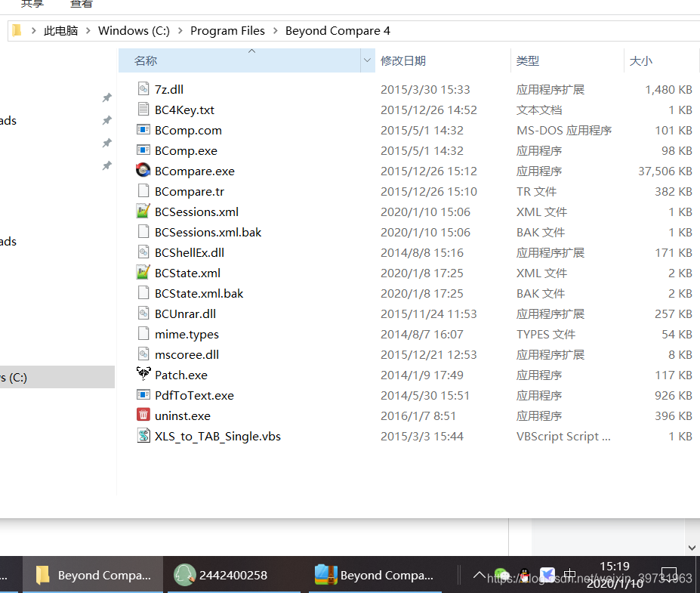Select the mime.types file name
This screenshot has height=593, width=700.
click(x=187, y=335)
